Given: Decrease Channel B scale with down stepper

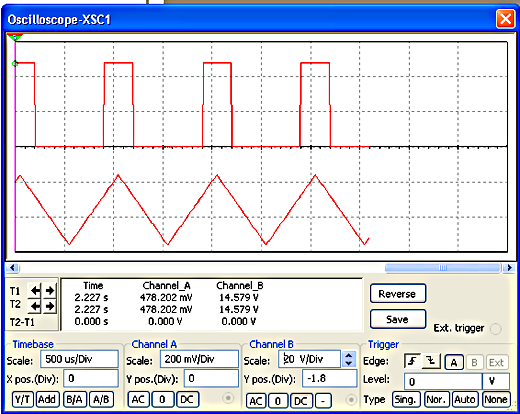Looking at the screenshot, I should (x=349, y=363).
